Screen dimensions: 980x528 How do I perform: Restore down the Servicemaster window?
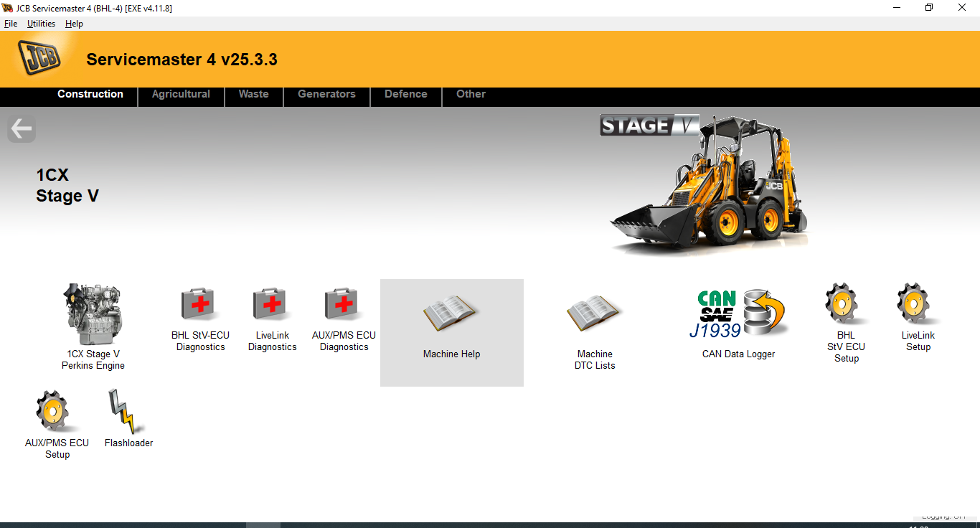point(929,8)
